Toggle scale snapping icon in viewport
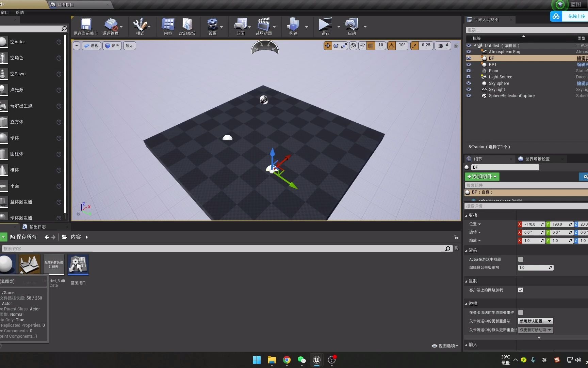Viewport: 588px width, 368px height. [x=414, y=46]
